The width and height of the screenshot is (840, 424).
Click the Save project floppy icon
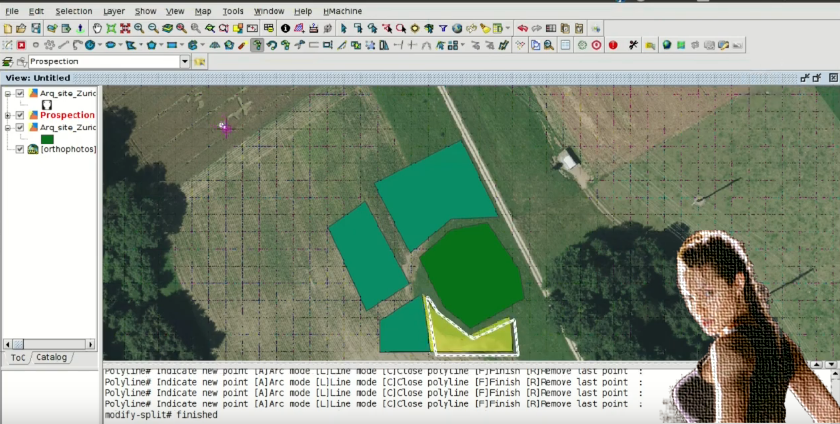click(x=36, y=28)
